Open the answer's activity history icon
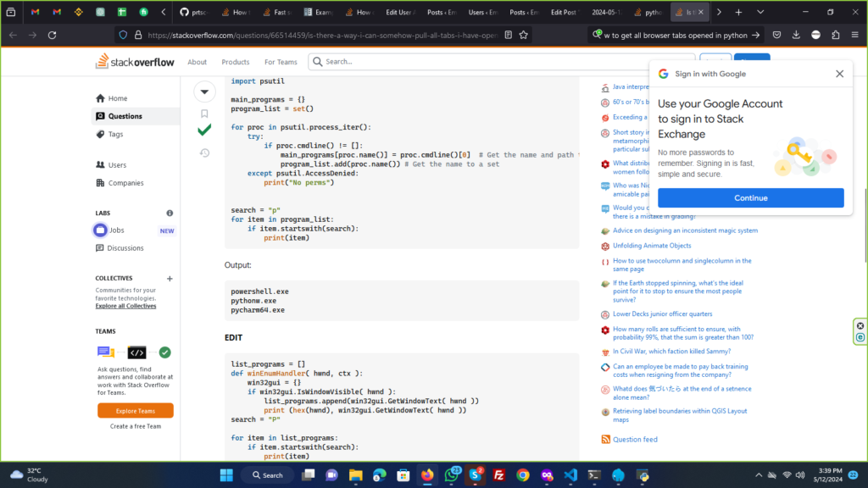Image resolution: width=868 pixels, height=488 pixels. point(204,152)
